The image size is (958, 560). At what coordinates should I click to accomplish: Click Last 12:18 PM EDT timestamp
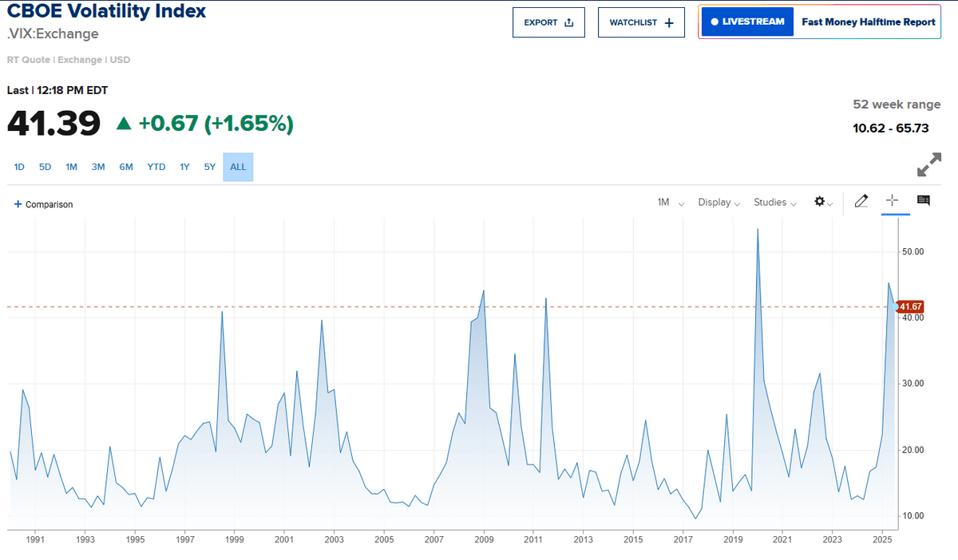[57, 90]
